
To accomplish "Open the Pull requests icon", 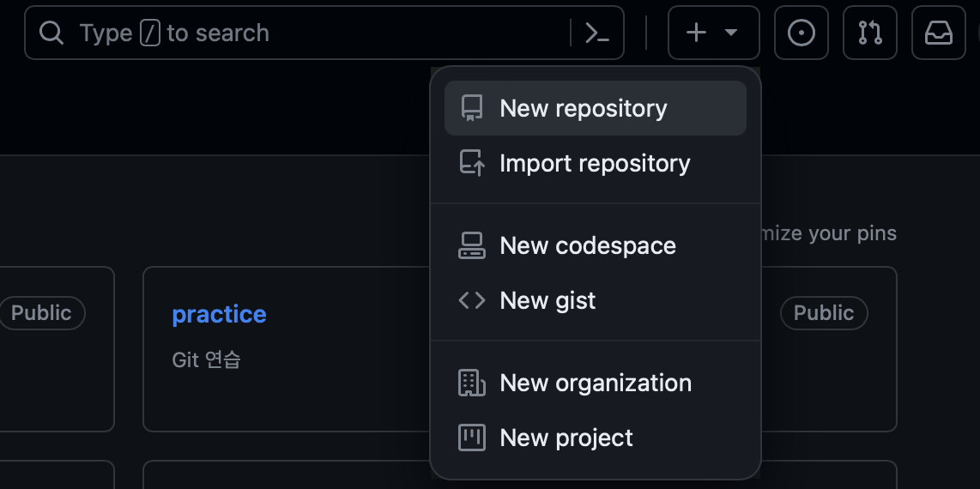I will pyautogui.click(x=870, y=33).
